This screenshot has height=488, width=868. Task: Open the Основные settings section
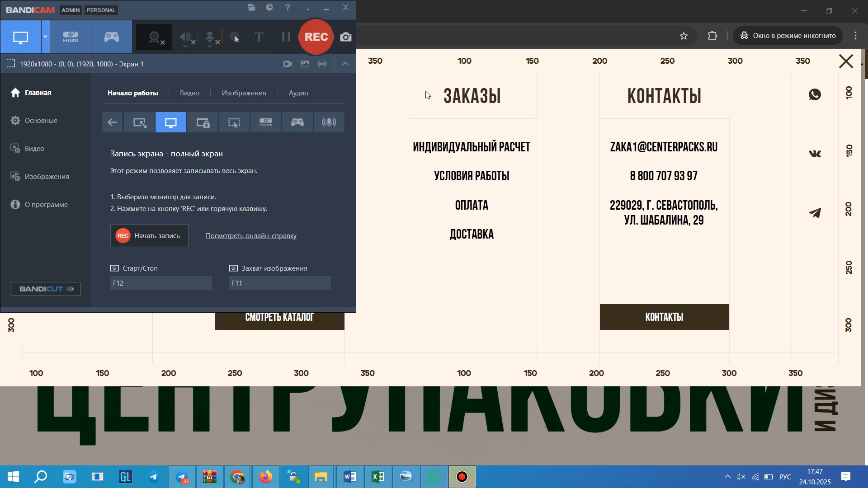coord(41,121)
